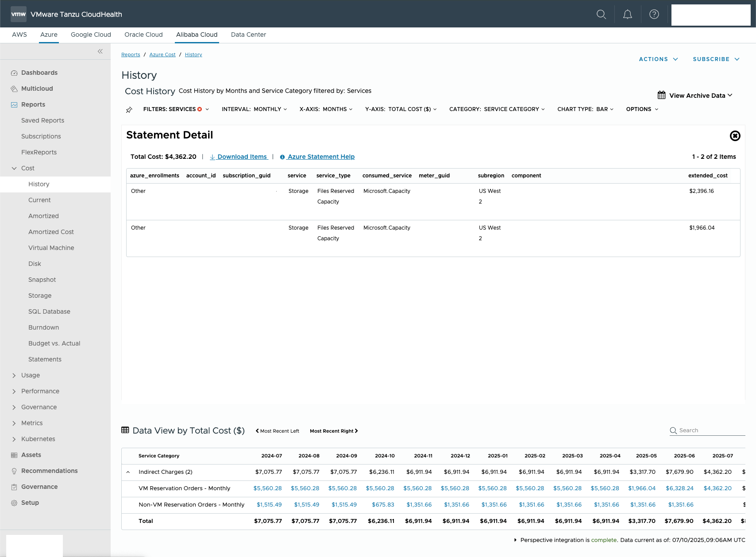Open the Chart Type dropdown

(x=585, y=109)
